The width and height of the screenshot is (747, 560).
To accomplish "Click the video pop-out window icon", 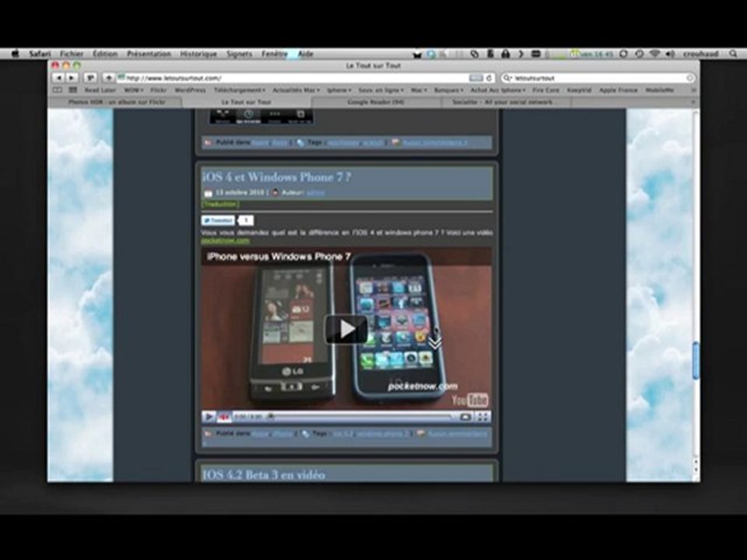I will 465,417.
